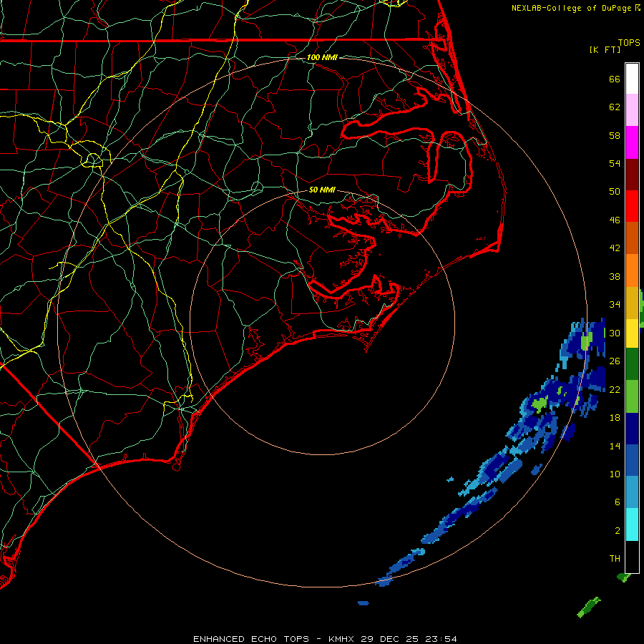Click the 29 DEC 25 date text
The width and height of the screenshot is (644, 644).
(390, 639)
